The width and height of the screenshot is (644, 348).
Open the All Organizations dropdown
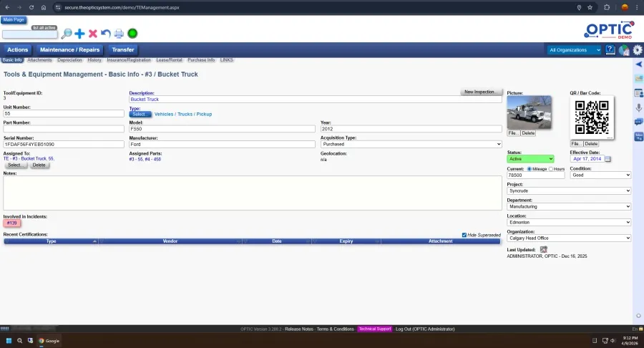click(575, 50)
